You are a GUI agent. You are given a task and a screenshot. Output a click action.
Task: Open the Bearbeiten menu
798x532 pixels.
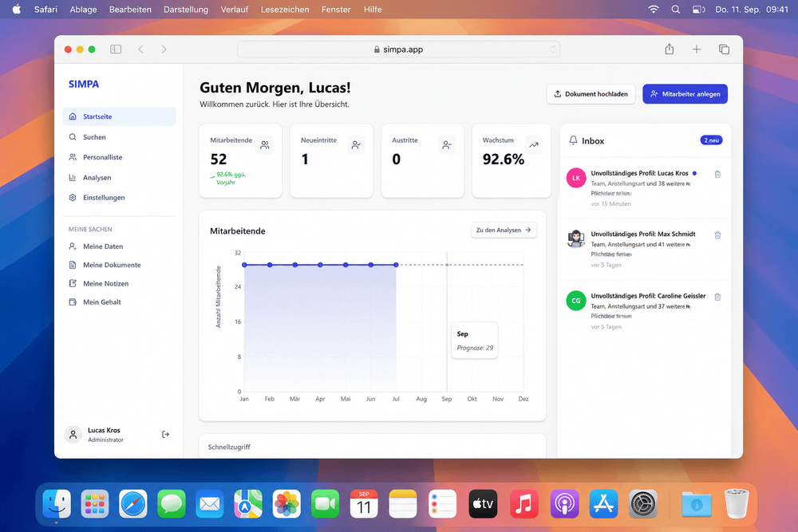[x=130, y=9]
